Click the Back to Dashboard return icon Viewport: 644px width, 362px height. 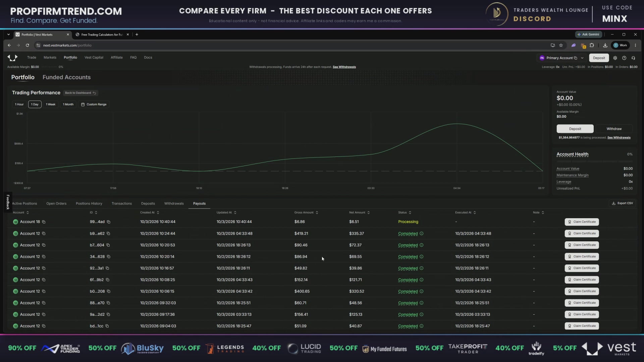pos(95,93)
